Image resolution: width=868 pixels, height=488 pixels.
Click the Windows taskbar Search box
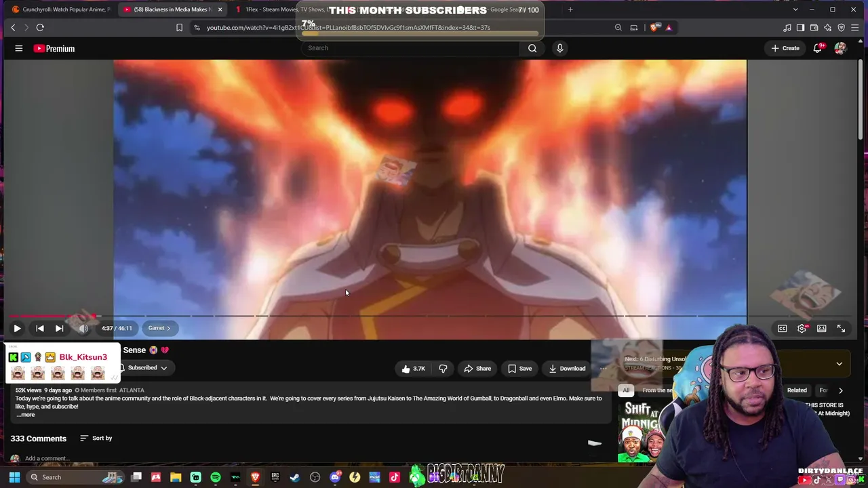(76, 477)
